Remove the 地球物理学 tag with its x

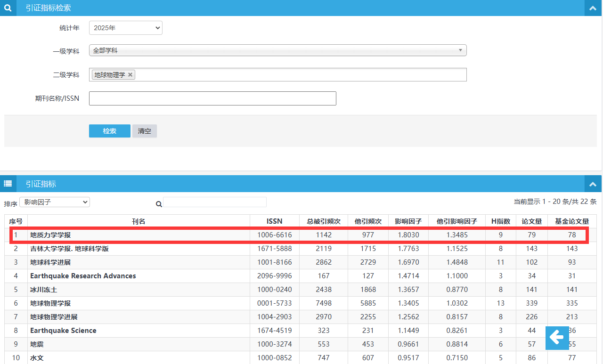(130, 74)
